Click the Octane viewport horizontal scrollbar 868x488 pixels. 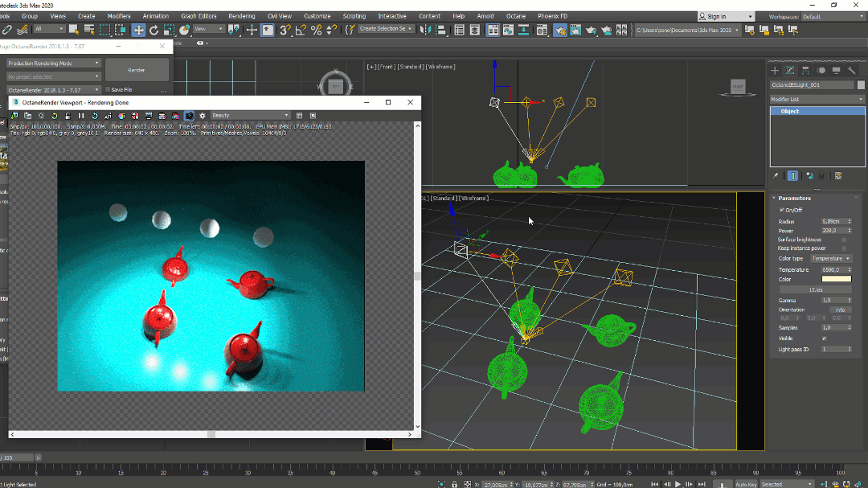click(211, 434)
